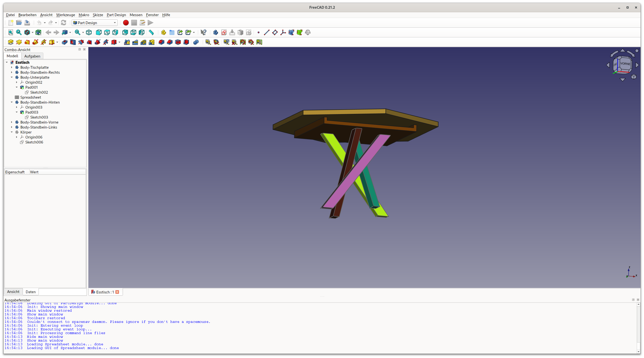Click the Execute macro play icon
644x358 pixels.
151,23
